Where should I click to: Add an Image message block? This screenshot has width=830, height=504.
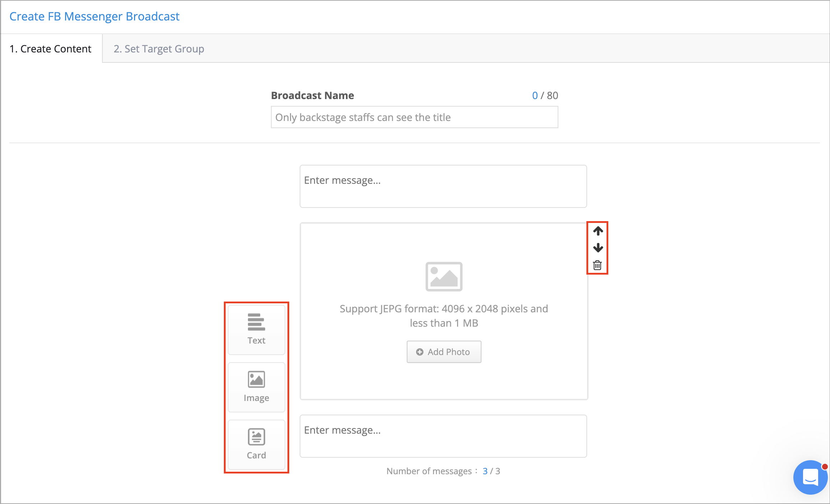point(257,387)
